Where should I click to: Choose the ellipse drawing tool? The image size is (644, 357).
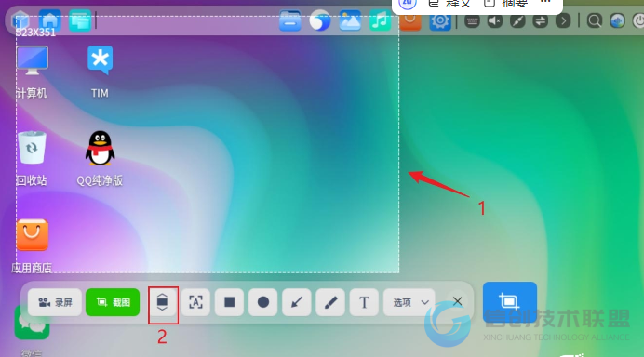click(262, 302)
